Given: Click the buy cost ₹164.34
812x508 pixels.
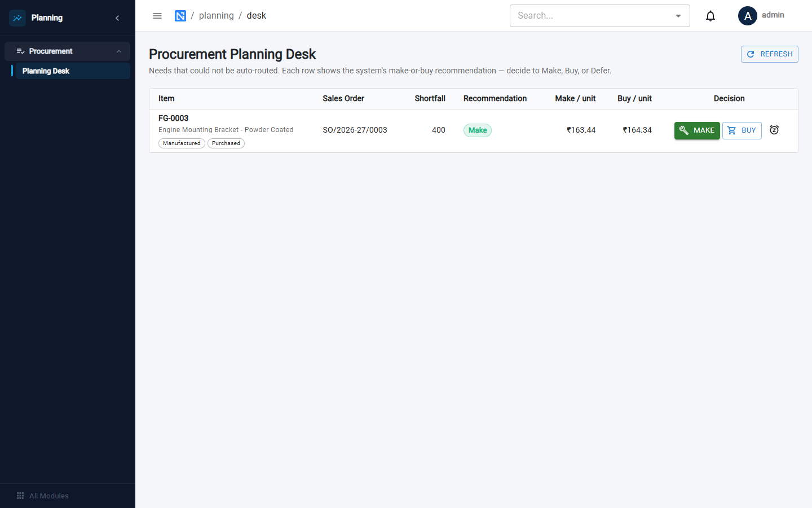Looking at the screenshot, I should click(637, 130).
